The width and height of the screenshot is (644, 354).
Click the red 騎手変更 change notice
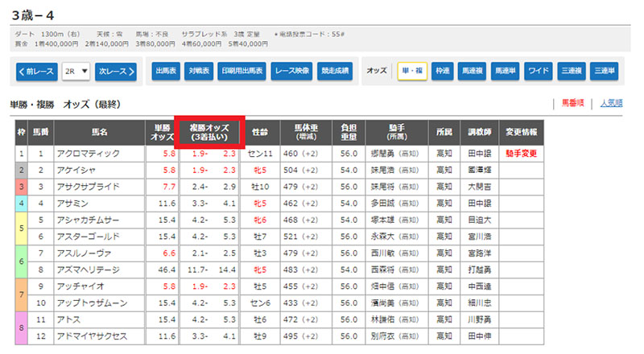coord(520,153)
